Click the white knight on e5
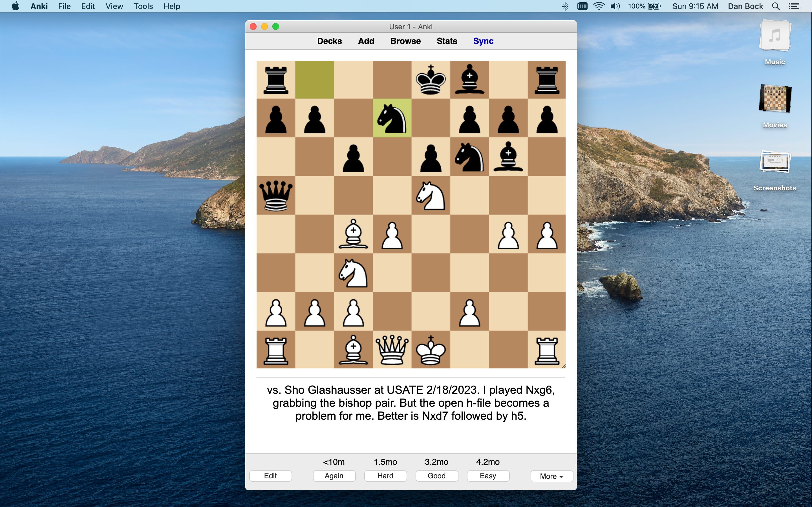 (431, 195)
